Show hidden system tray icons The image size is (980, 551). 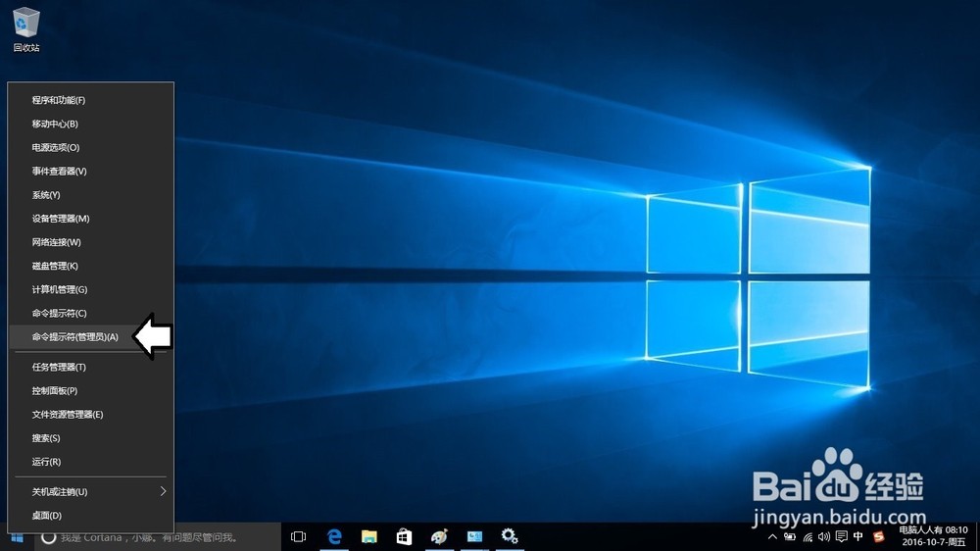(x=772, y=536)
